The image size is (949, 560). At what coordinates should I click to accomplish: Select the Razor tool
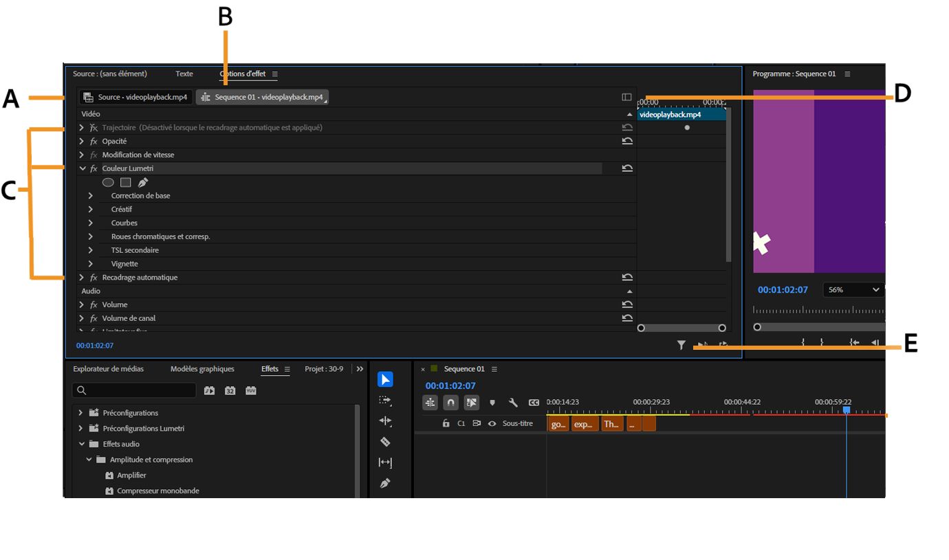pos(385,442)
